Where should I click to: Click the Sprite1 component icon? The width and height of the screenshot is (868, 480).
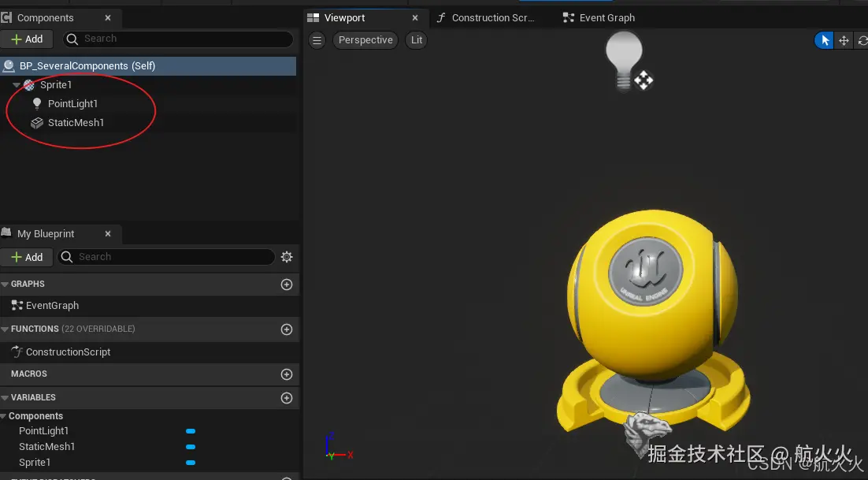pyautogui.click(x=29, y=84)
